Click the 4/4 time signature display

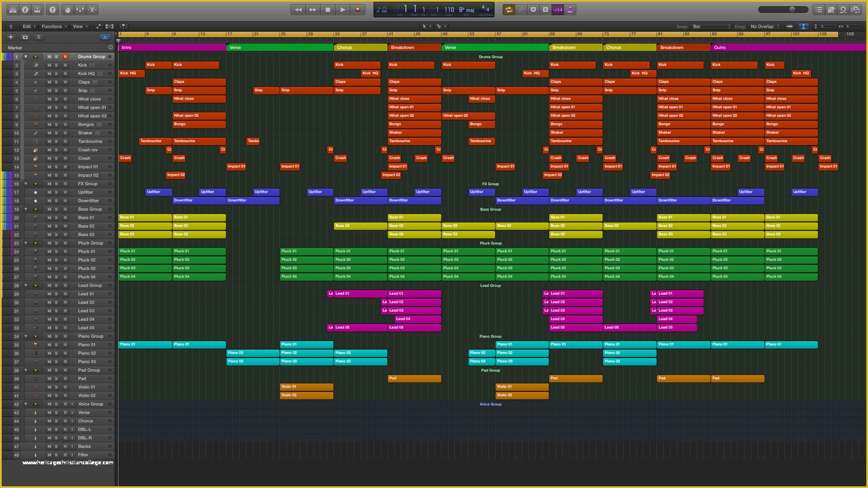click(485, 9)
